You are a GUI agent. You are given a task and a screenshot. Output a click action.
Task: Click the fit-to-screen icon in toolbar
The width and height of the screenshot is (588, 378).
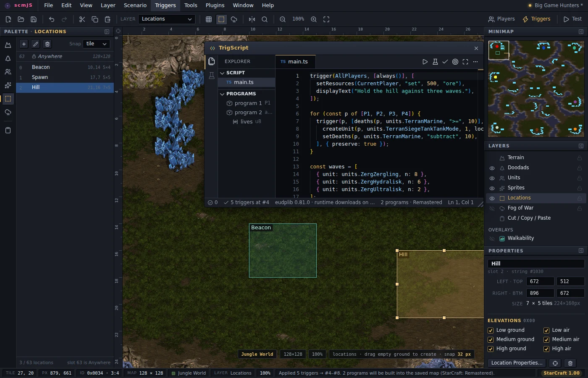[326, 19]
